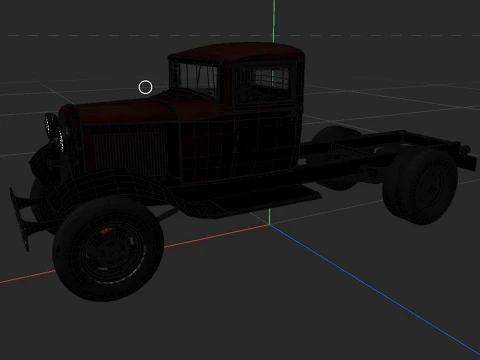Select the truck cab roof
Screen dimensions: 480x360
pos(237,52)
